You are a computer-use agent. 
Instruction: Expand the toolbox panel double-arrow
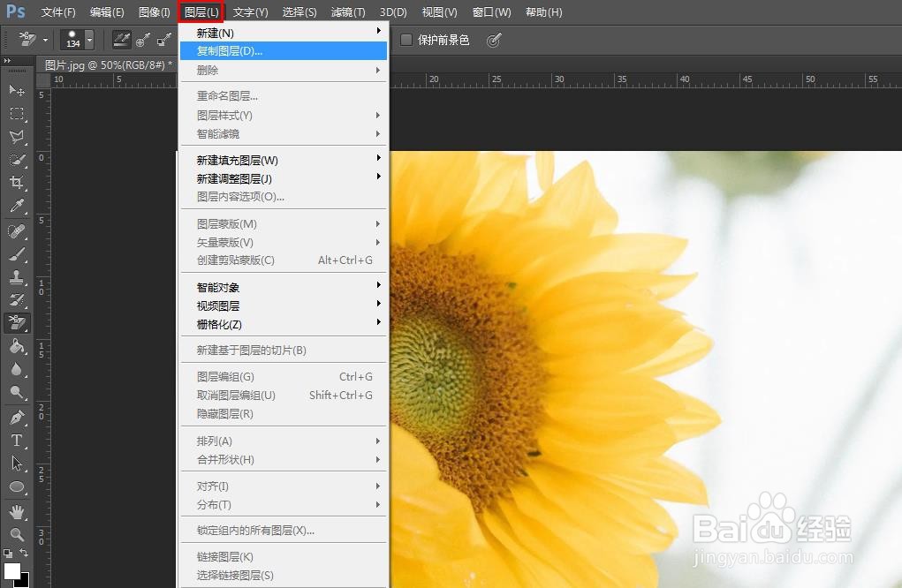click(x=7, y=60)
